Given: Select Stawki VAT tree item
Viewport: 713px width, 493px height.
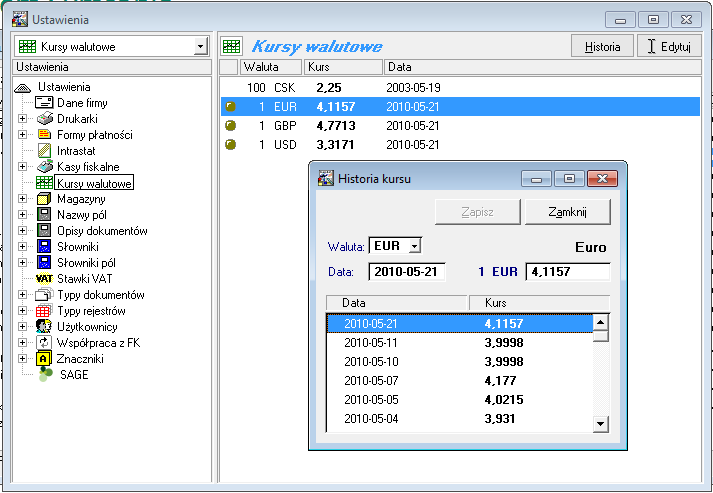Looking at the screenshot, I should point(85,279).
